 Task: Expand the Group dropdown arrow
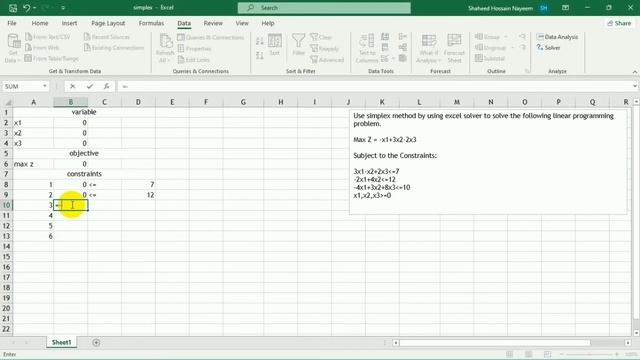[506, 37]
